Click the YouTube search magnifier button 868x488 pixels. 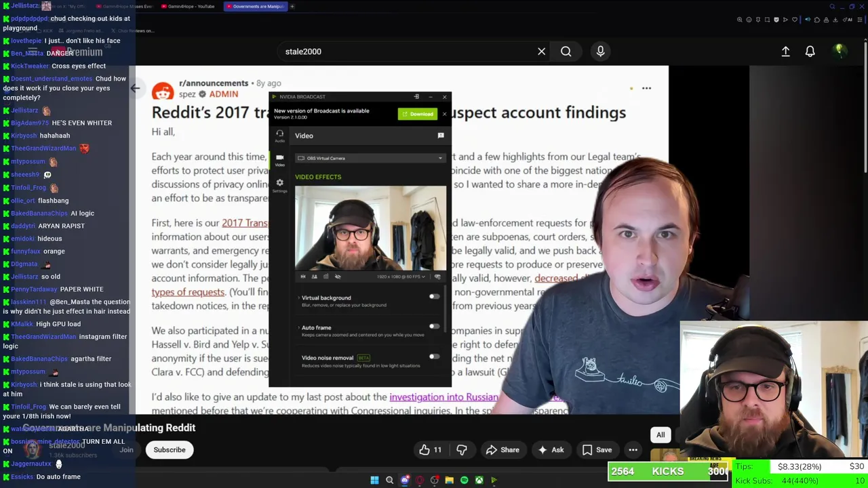point(566,52)
